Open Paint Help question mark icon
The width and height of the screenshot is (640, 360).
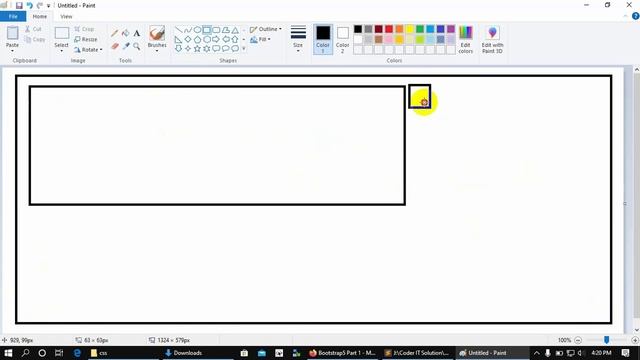tap(636, 16)
